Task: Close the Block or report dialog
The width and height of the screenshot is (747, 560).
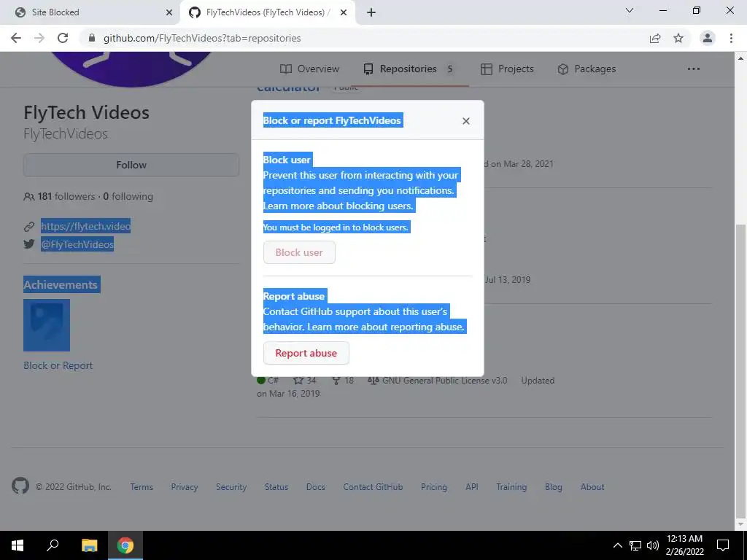Action: click(x=466, y=121)
